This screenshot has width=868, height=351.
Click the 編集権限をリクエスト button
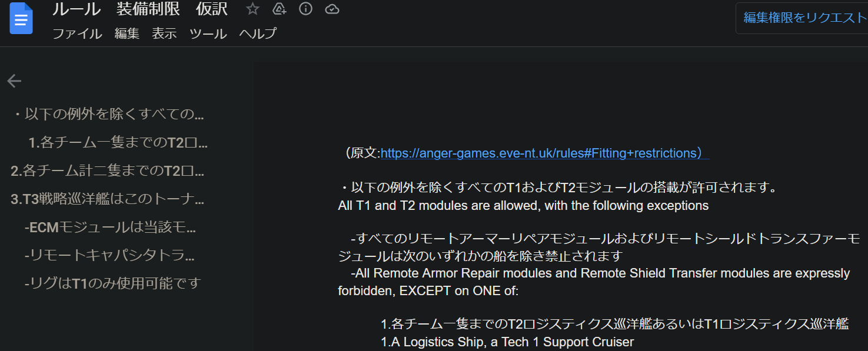[x=804, y=18]
